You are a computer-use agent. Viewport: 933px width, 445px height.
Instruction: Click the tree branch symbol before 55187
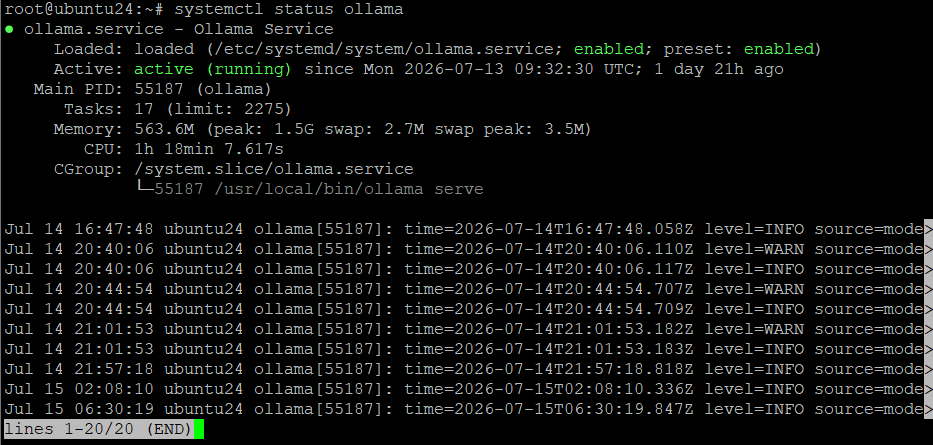[144, 189]
